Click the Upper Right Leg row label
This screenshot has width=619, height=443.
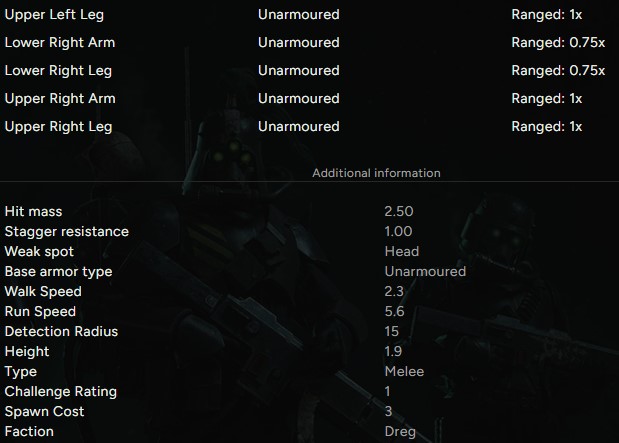59,127
